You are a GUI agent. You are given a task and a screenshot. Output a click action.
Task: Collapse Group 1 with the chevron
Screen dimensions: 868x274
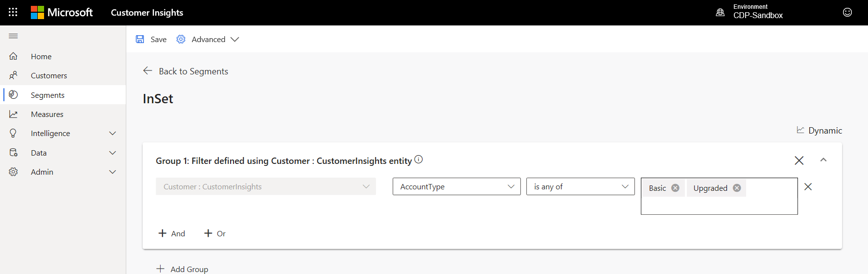(823, 160)
